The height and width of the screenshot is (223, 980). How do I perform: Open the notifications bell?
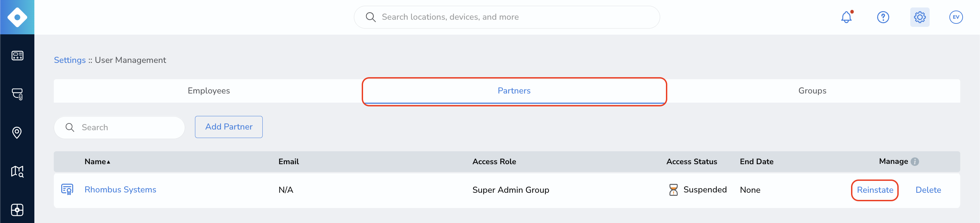(x=846, y=17)
